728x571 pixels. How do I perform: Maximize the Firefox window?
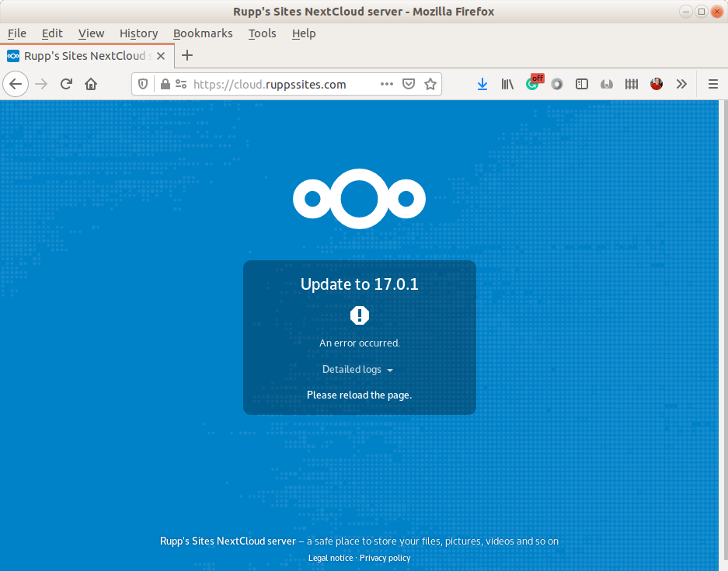[x=702, y=12]
